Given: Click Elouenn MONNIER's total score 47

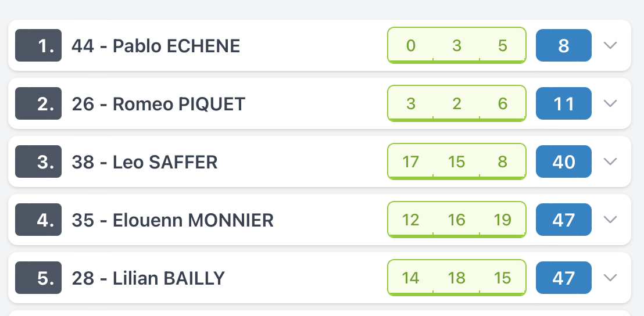Looking at the screenshot, I should tap(564, 220).
